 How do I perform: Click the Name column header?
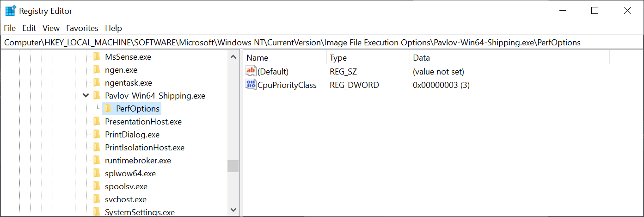[258, 58]
